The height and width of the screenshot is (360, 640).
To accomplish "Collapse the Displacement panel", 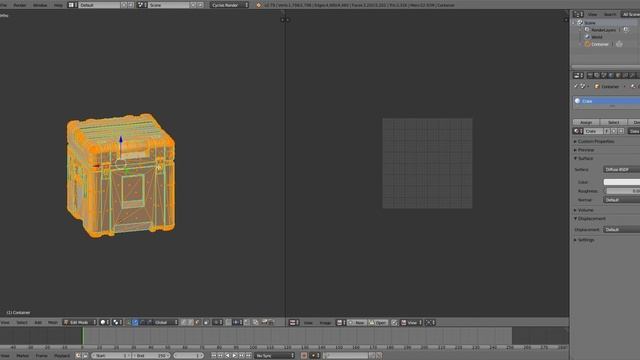I will (590, 218).
